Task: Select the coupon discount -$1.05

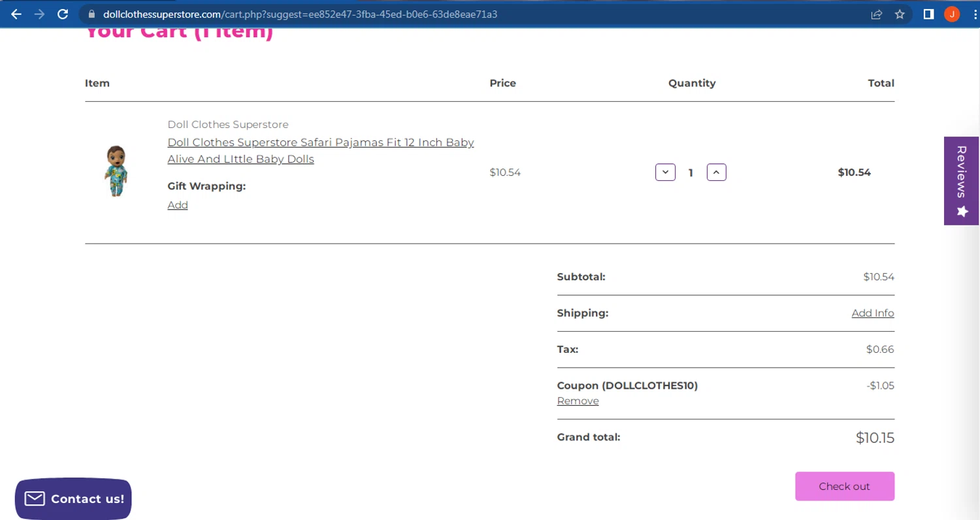Action: [880, 385]
